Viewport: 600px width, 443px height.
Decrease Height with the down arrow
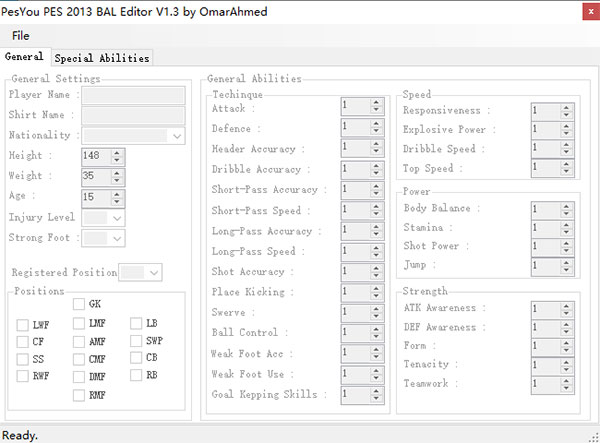coord(117,160)
